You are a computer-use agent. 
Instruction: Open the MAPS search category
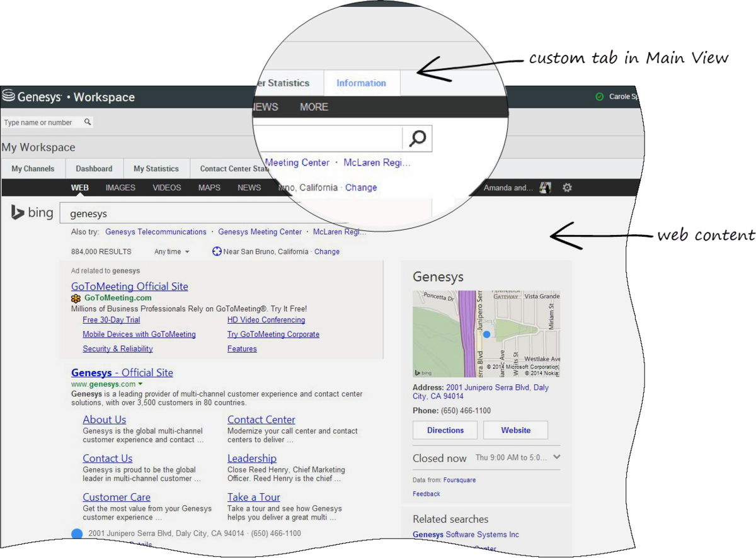[210, 188]
